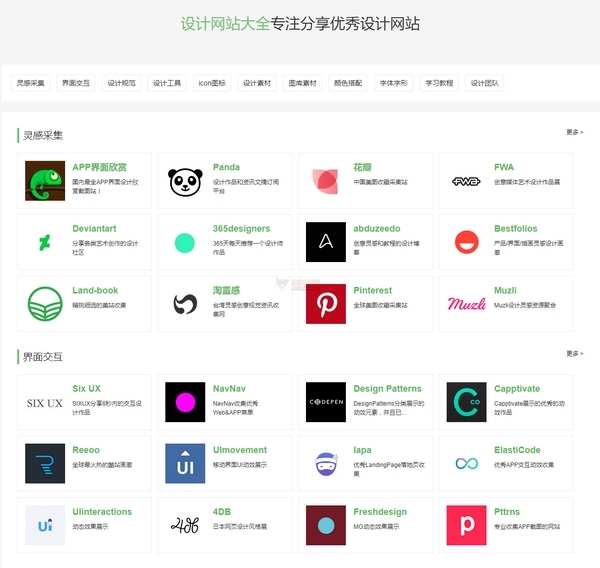The height and width of the screenshot is (568, 600).
Task: Open the 设计网站大全 green title link
Action: point(225,24)
